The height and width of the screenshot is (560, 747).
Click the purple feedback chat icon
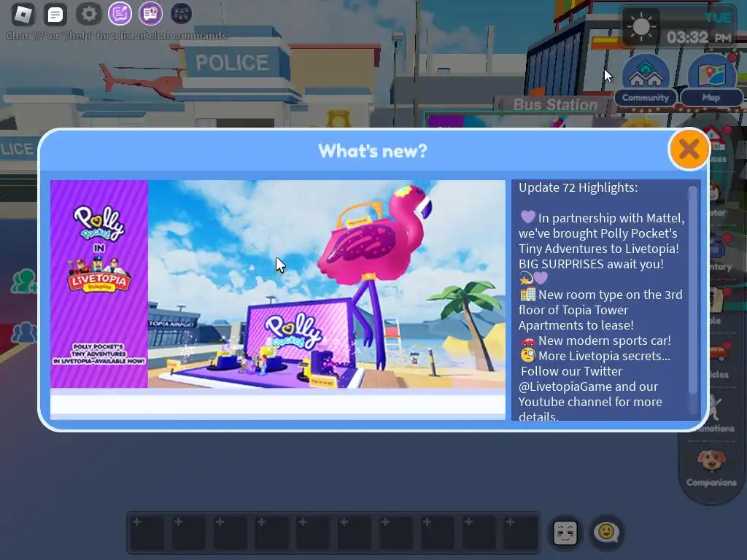[x=120, y=13]
